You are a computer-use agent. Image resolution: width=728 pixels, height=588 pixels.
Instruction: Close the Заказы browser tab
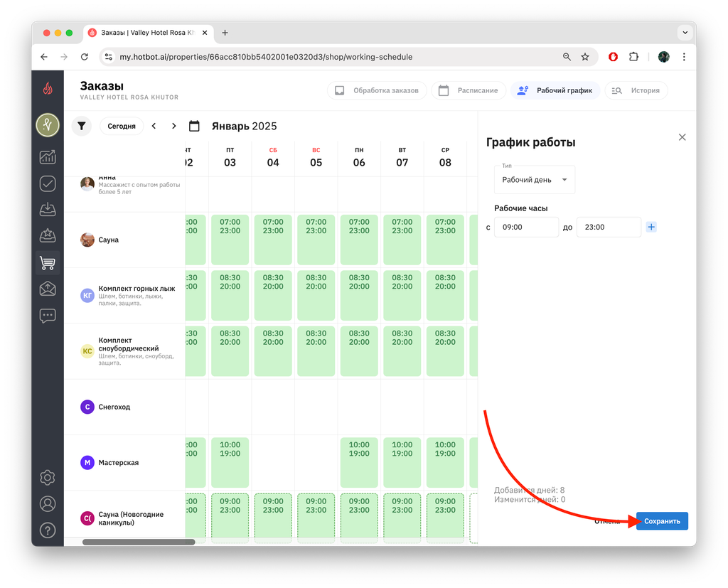(205, 33)
